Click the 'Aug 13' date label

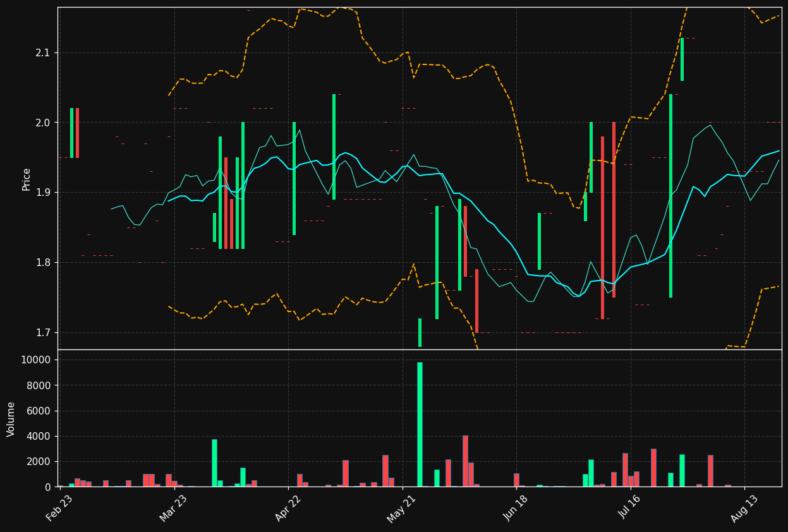pyautogui.click(x=744, y=507)
